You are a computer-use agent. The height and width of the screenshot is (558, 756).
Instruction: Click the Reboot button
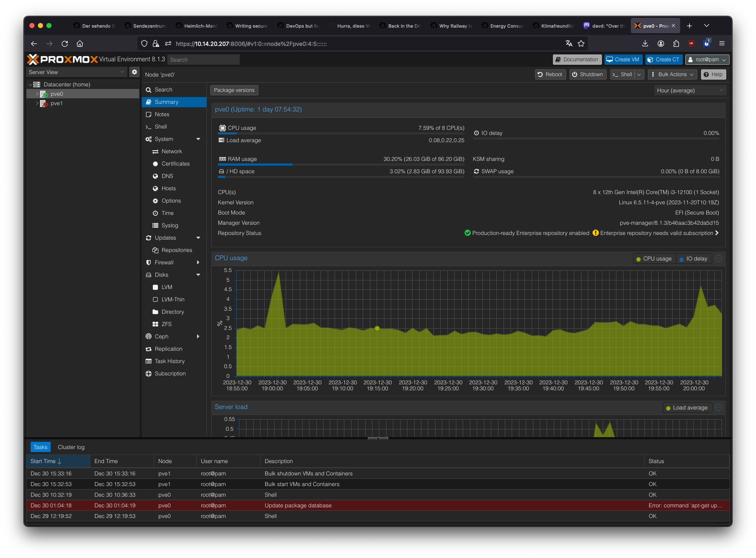point(550,74)
